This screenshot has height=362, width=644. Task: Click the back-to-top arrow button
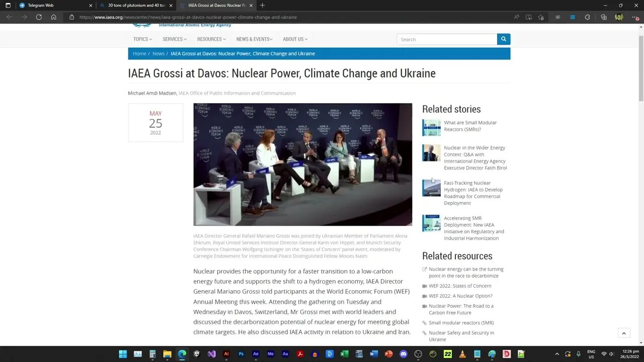pos(624,333)
